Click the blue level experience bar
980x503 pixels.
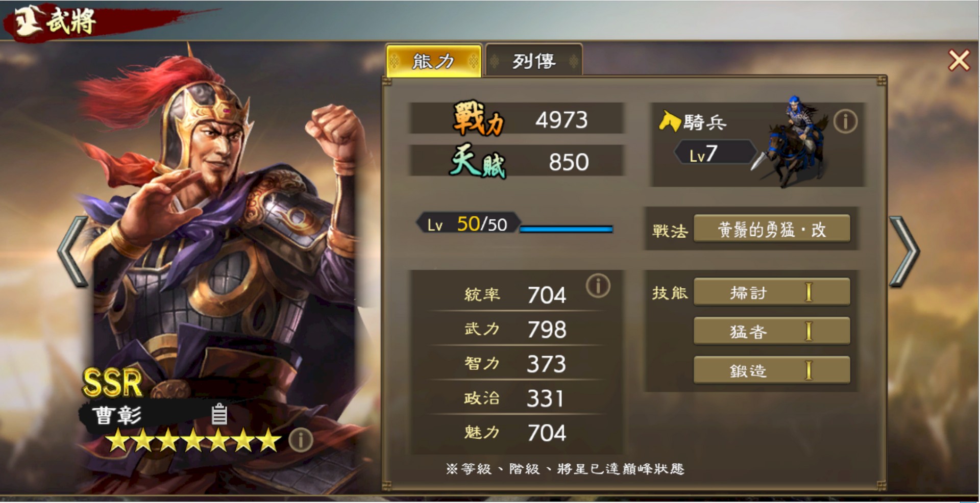[566, 229]
